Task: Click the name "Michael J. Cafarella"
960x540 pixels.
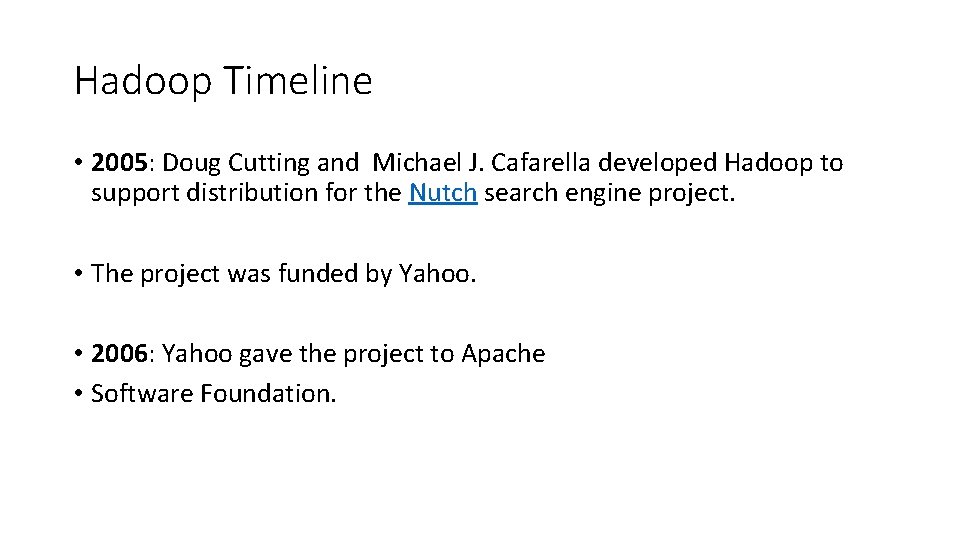Action: click(x=482, y=163)
